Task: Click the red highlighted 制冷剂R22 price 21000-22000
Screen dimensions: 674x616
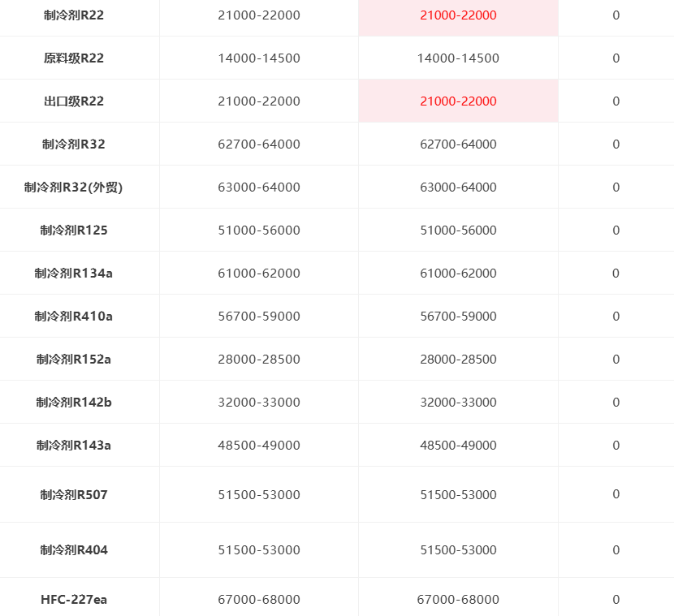Action: (x=458, y=15)
